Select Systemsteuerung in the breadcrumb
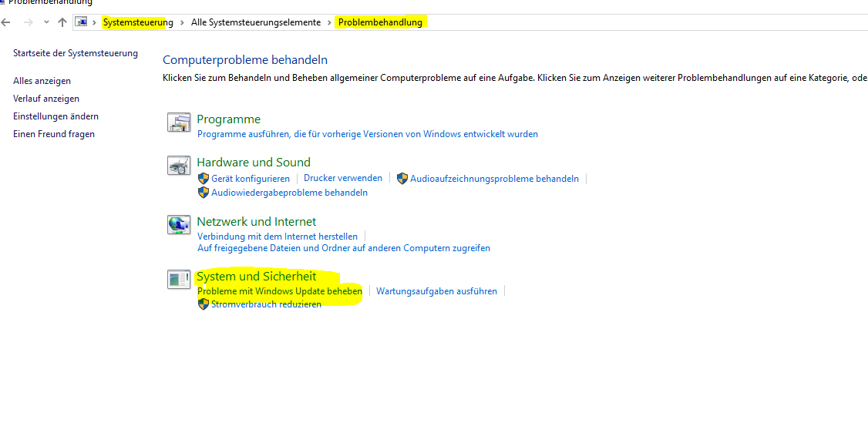The image size is (868, 433). tap(138, 22)
